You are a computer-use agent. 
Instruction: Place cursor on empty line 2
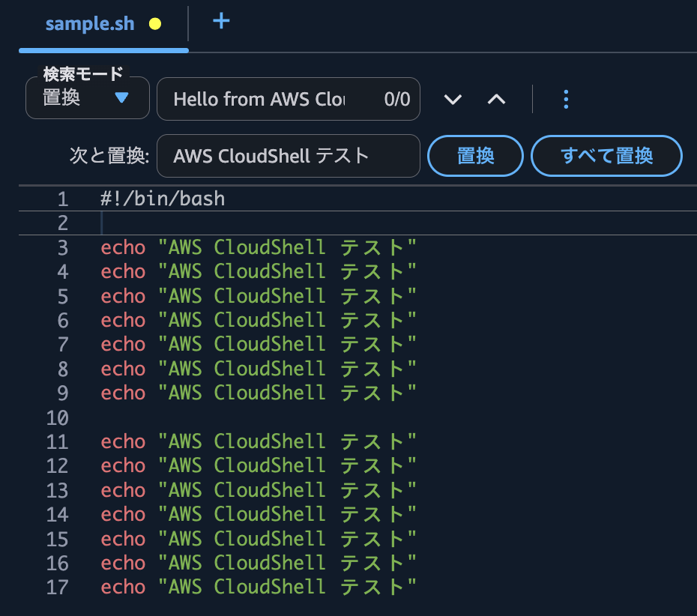(x=357, y=223)
